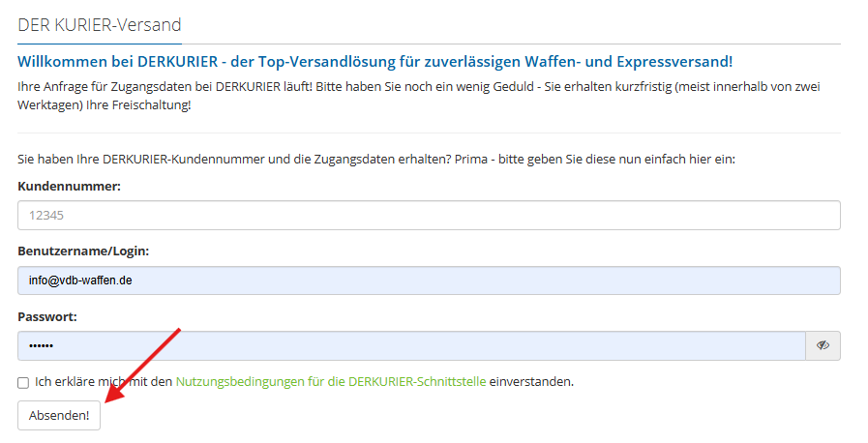Click the Kundennummer label
Screen dimensions: 868x443
(69, 187)
